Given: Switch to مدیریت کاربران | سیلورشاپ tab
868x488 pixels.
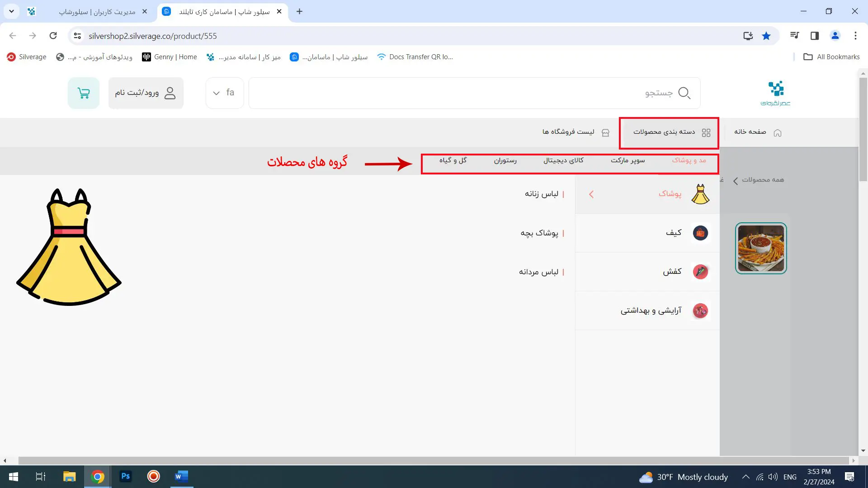Looking at the screenshot, I should (89, 12).
